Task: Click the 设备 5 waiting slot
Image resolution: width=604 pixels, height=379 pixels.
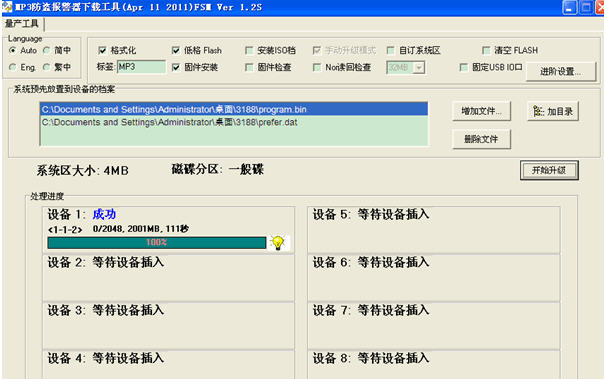Action: (434, 230)
